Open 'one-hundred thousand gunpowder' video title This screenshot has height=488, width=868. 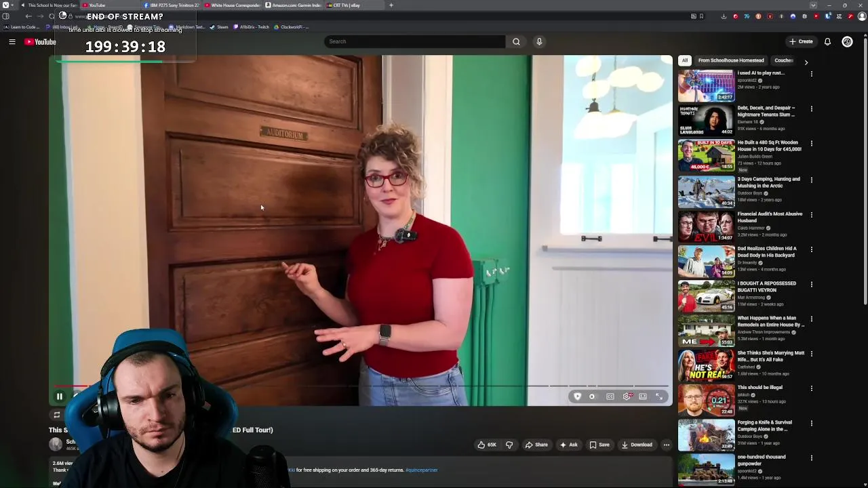tap(761, 460)
